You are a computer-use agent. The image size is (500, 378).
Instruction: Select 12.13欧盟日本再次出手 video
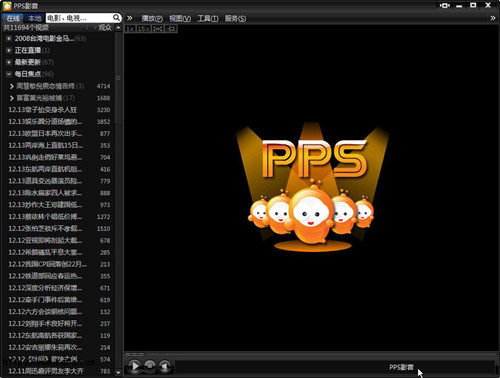click(59, 133)
